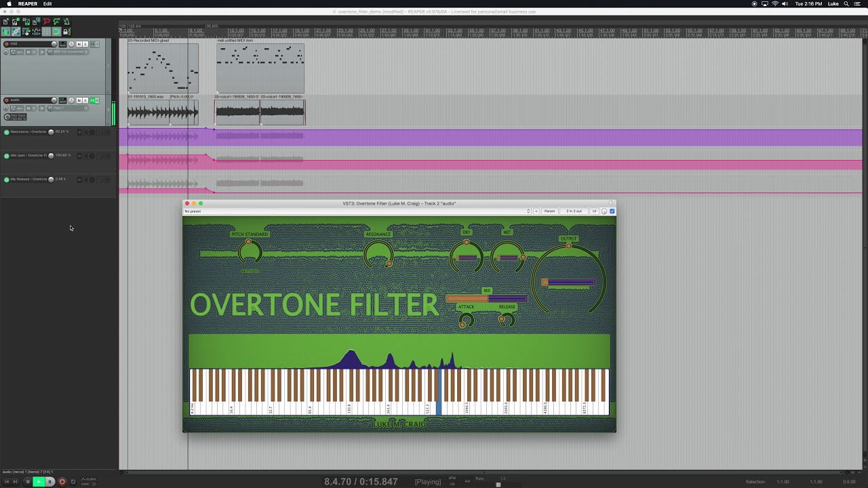868x488 pixels.
Task: Toggle the wet/bypass checkbox in the plugin header
Action: tap(612, 211)
